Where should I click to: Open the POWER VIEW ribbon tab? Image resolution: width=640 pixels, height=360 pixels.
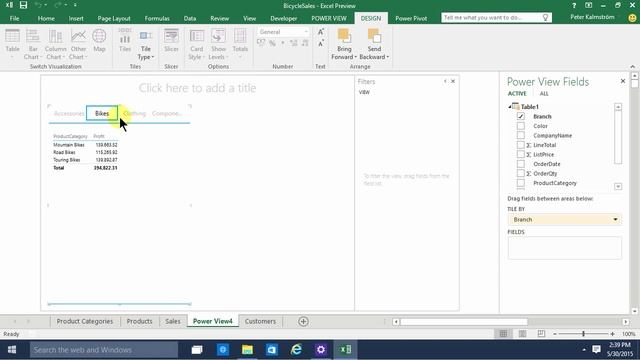coord(329,18)
